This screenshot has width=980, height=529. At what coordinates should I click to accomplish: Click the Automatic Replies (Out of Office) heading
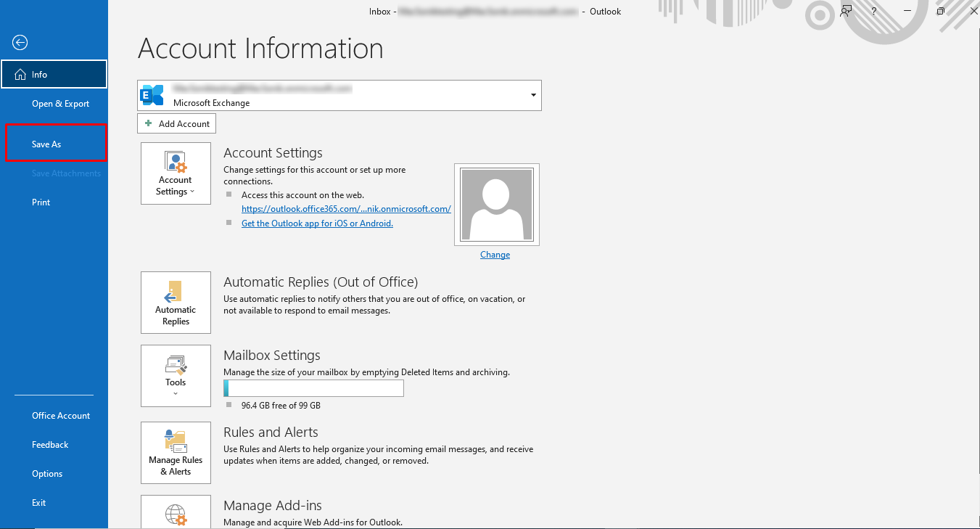point(321,282)
